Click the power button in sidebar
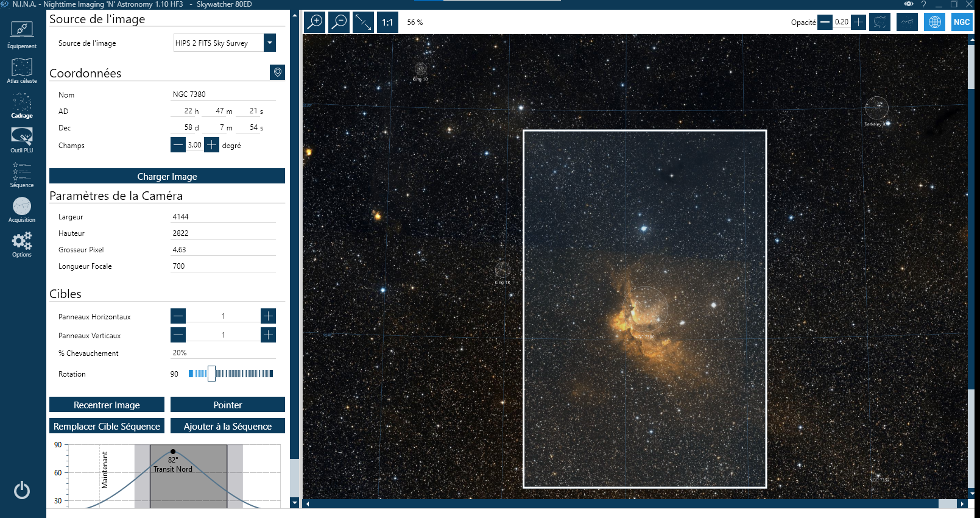980x518 pixels. click(x=22, y=490)
